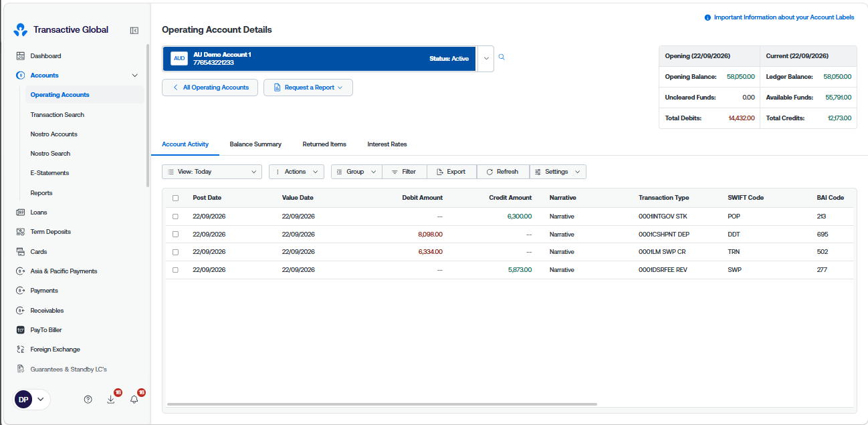Viewport: 868px width, 425px height.
Task: Click the Receivables icon
Action: tap(20, 311)
